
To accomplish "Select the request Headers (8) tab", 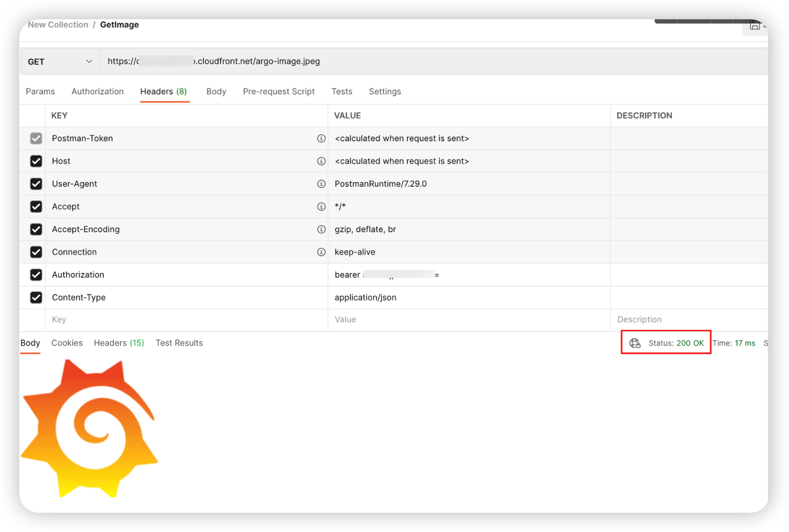I will 164,92.
